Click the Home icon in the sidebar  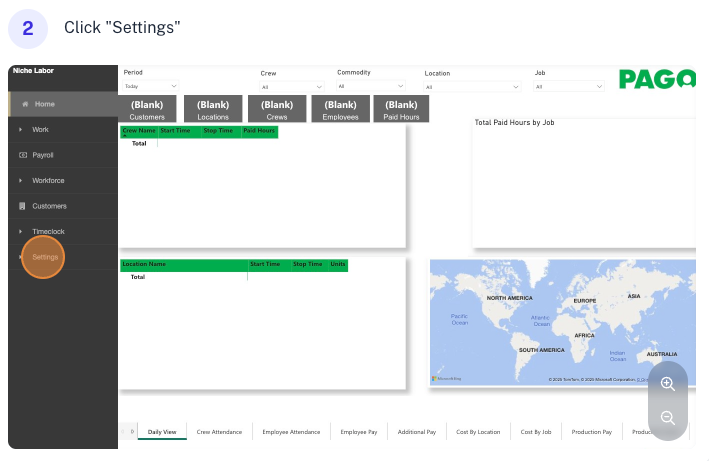point(24,104)
